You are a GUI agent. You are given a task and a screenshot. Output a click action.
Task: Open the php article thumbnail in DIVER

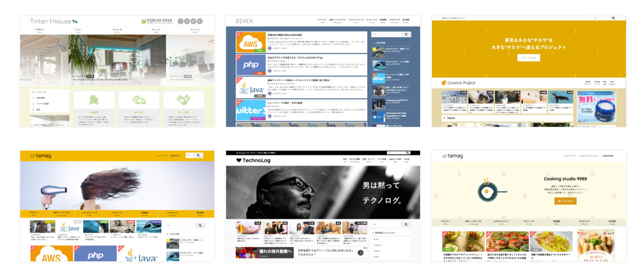(251, 65)
